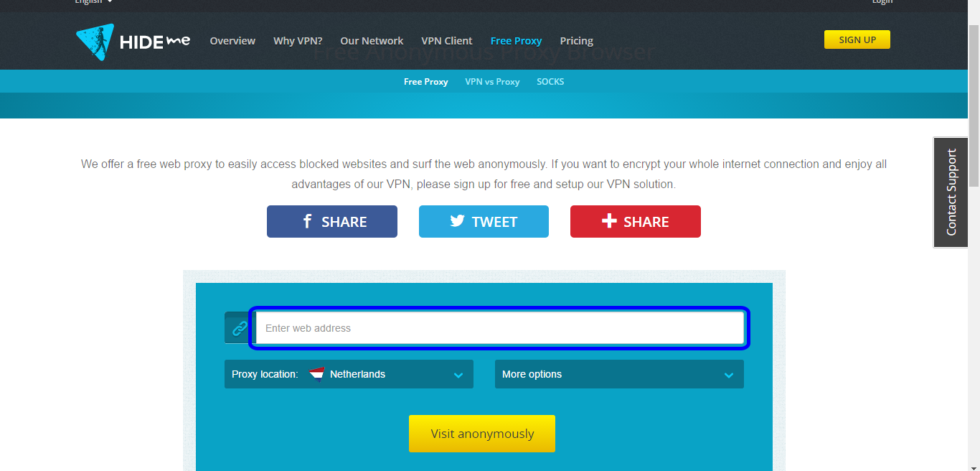Open the Proxy location dropdown

349,374
